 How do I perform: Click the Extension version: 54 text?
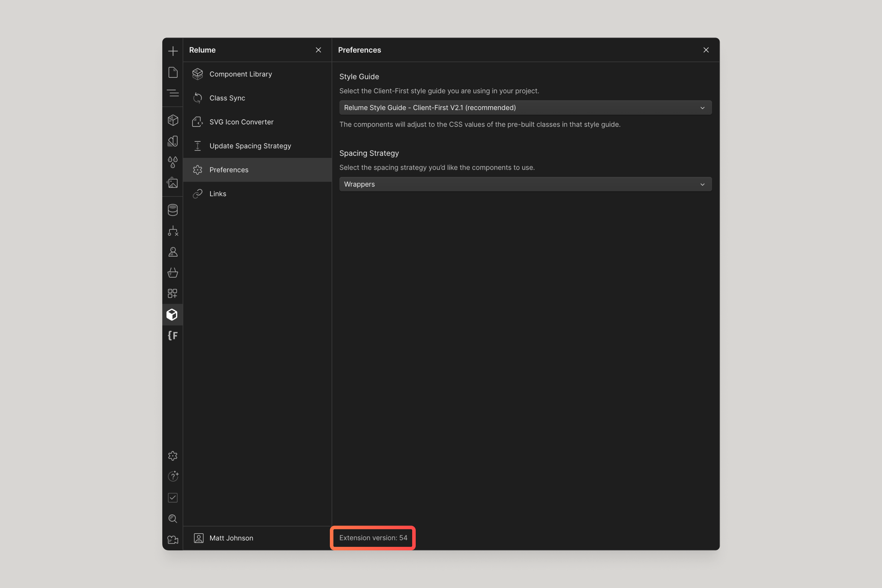tap(373, 538)
